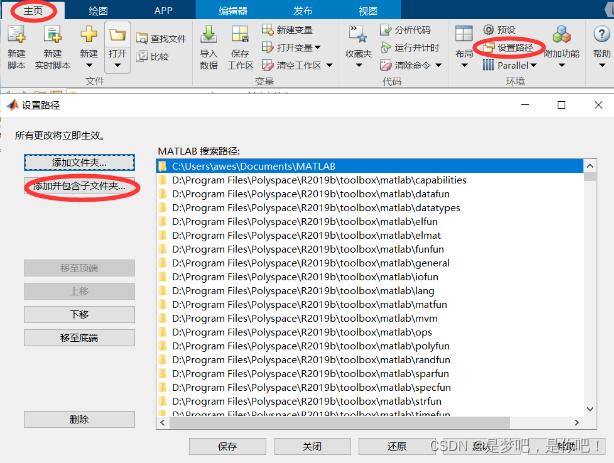Click Find Files (查找文件)

161,38
